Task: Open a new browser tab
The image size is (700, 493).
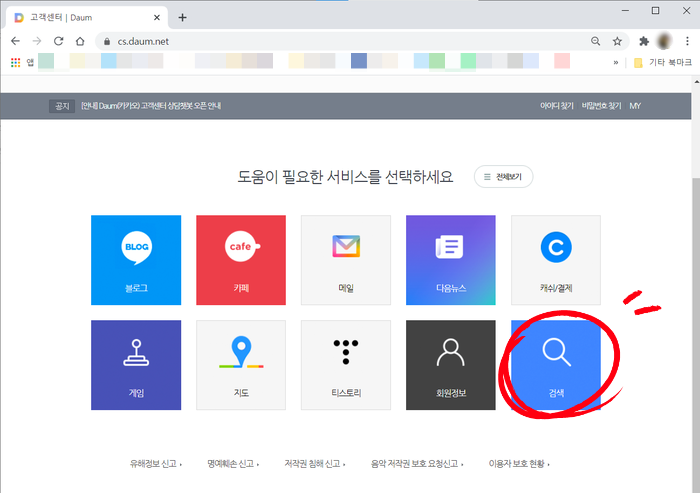Action: pos(182,17)
